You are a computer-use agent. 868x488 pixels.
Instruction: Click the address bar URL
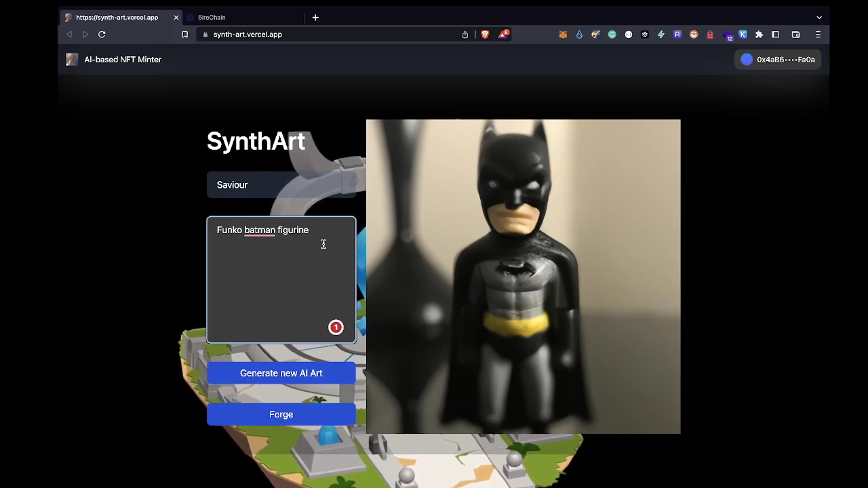(248, 35)
